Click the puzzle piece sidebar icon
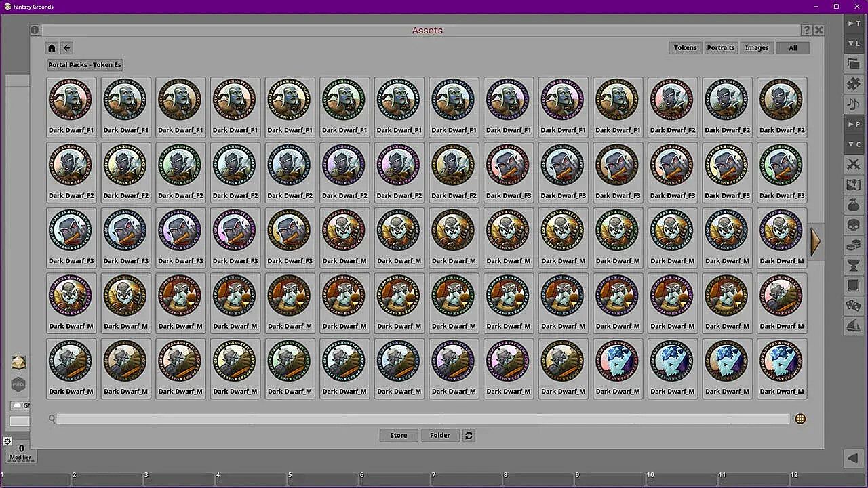 [x=853, y=84]
